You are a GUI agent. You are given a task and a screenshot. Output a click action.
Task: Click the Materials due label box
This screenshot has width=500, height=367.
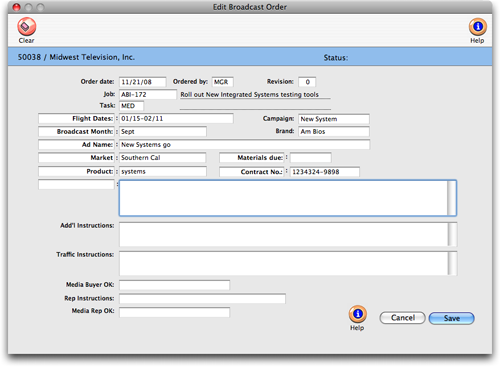pos(252,158)
